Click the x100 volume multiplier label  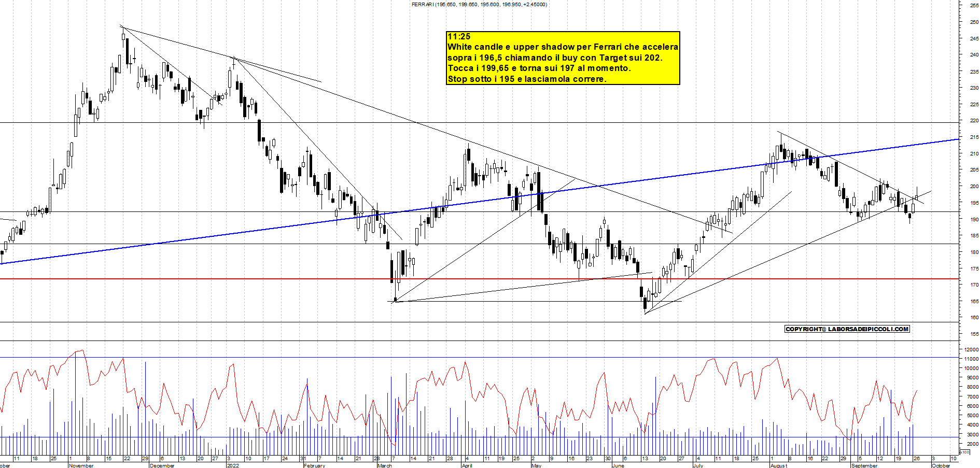click(x=965, y=452)
